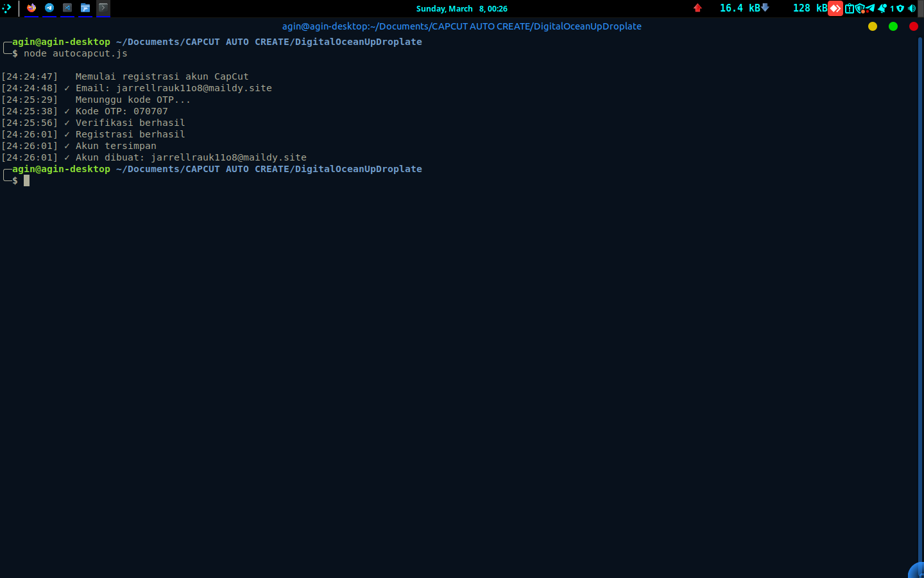Open the clipboard notification tray icon
Viewport: 924px width, 578px height.
(850, 8)
